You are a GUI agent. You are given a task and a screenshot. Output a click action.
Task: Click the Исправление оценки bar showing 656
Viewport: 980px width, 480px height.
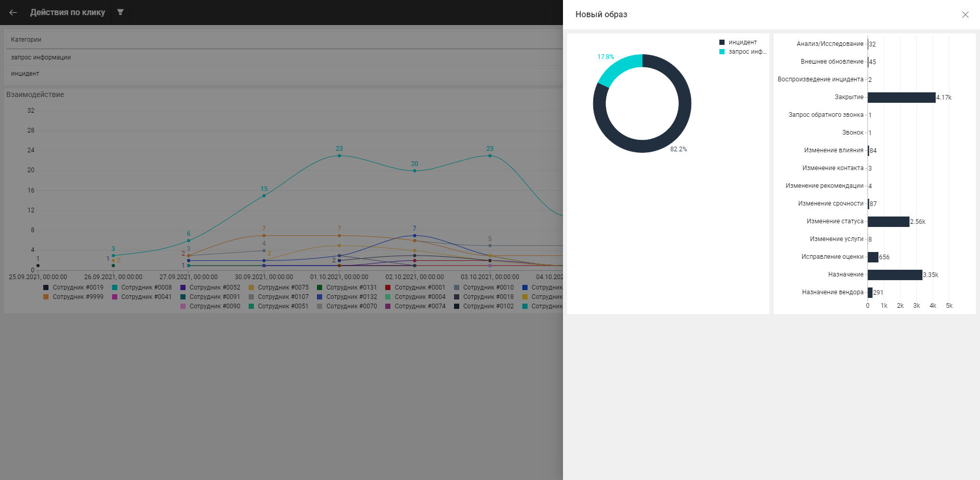pos(873,257)
